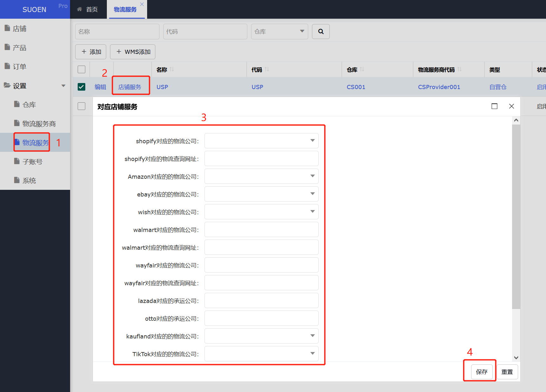Click the 物流服务商 file icon
This screenshot has width=546, height=392.
17,123
